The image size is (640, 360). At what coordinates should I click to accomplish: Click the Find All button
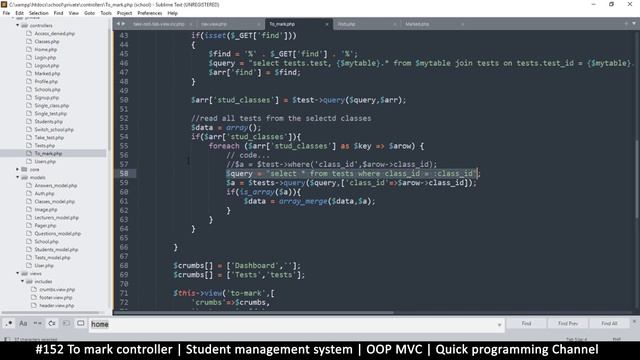pos(609,324)
